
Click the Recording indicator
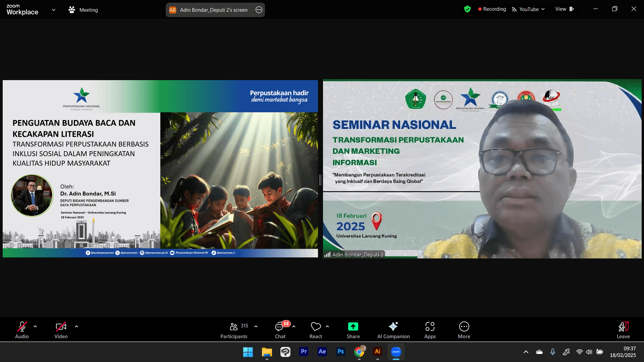(x=492, y=9)
